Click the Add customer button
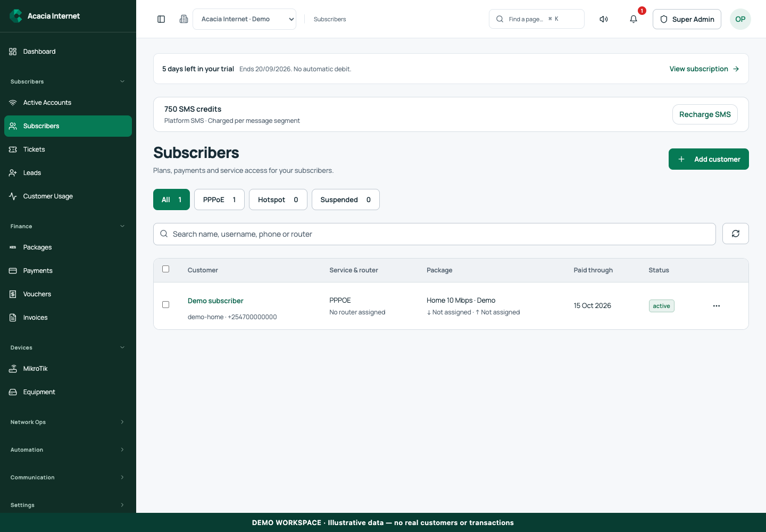 pos(709,159)
